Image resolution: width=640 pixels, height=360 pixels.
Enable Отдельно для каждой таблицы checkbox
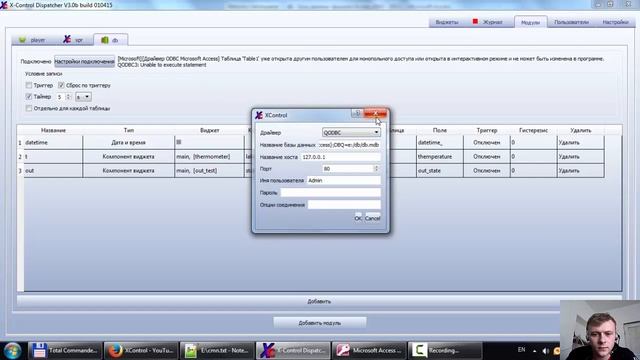(29, 108)
